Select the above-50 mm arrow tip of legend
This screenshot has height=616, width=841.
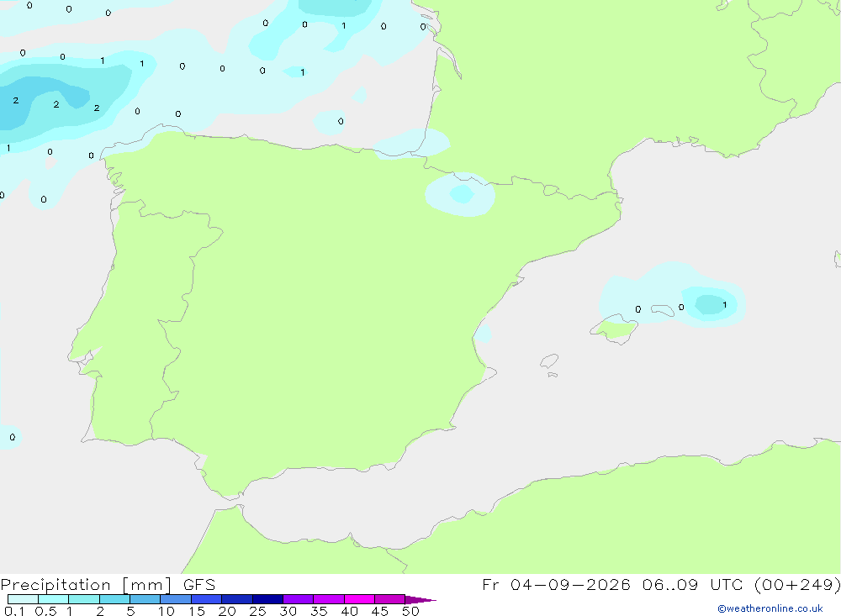tap(420, 600)
